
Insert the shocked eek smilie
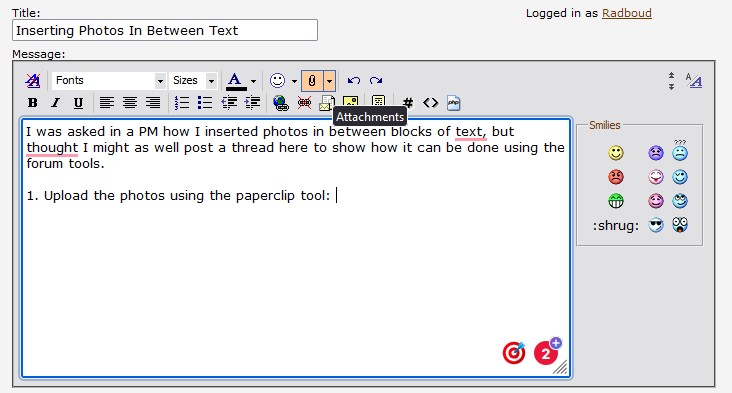click(x=680, y=225)
